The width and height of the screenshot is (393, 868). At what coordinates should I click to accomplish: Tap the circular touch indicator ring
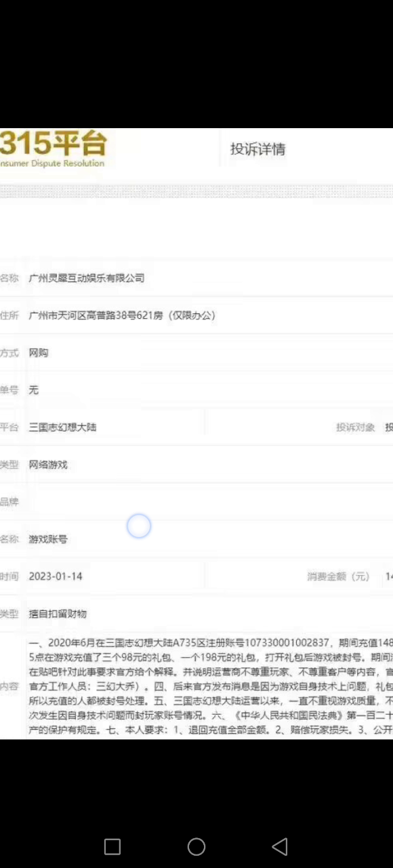coord(139,526)
